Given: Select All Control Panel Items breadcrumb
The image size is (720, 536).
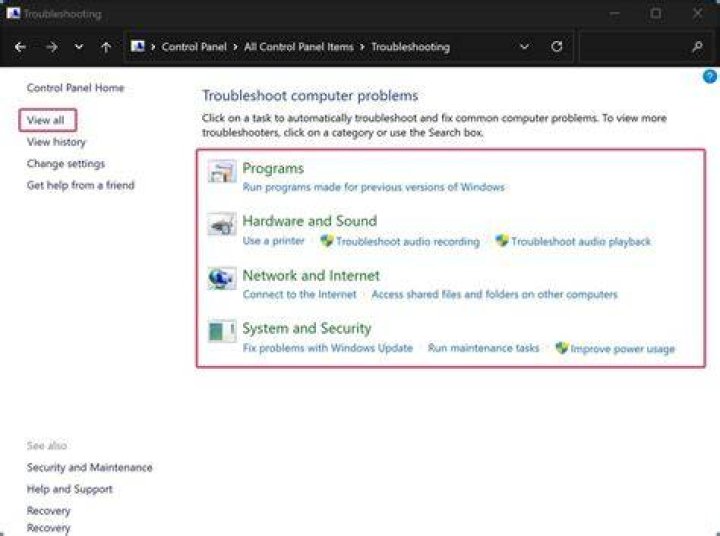Looking at the screenshot, I should pos(299,47).
